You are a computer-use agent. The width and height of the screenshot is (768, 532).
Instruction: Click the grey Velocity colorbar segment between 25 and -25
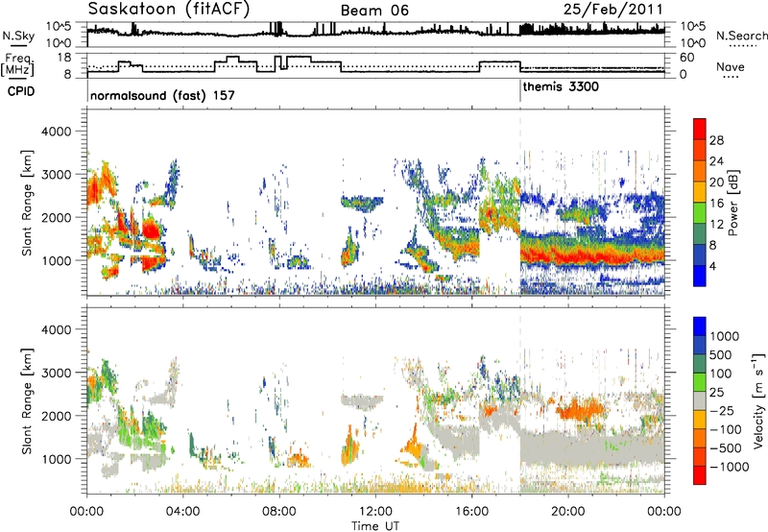click(700, 400)
